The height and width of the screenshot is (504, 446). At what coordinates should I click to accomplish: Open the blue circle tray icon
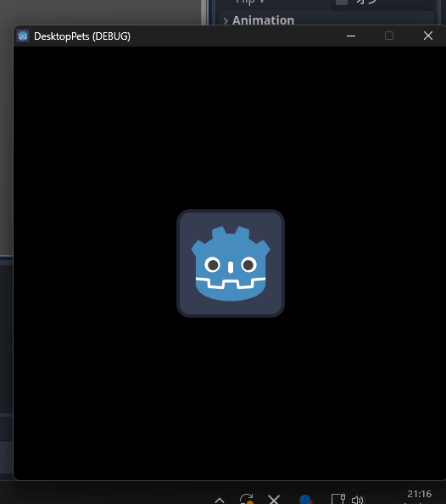point(306,500)
